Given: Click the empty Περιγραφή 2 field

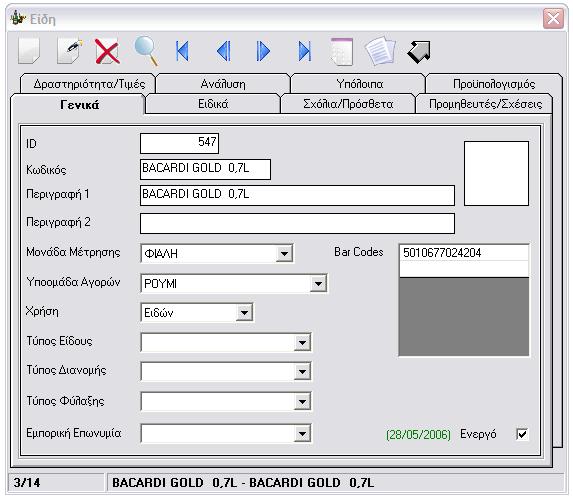Looking at the screenshot, I should pos(297,223).
